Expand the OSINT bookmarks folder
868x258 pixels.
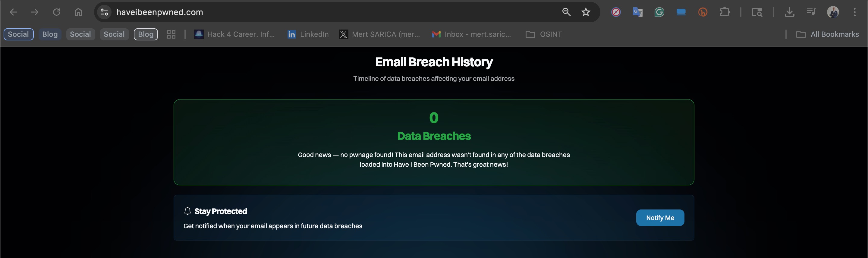[544, 34]
